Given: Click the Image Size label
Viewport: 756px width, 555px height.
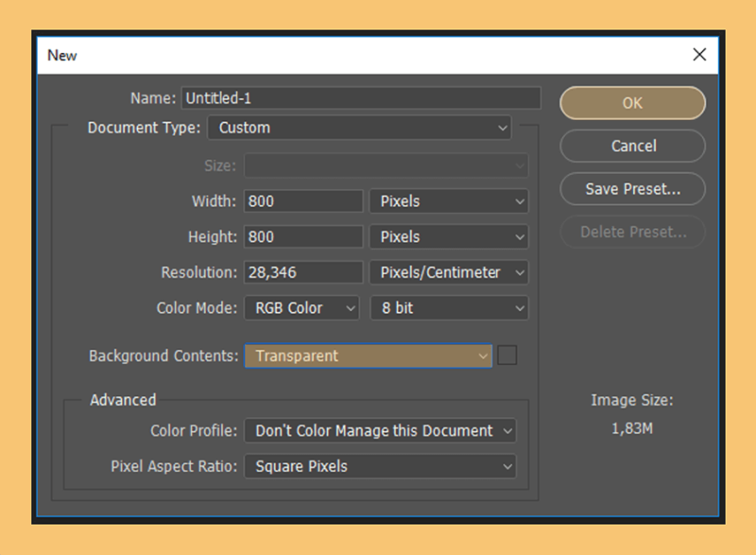Looking at the screenshot, I should pyautogui.click(x=632, y=400).
